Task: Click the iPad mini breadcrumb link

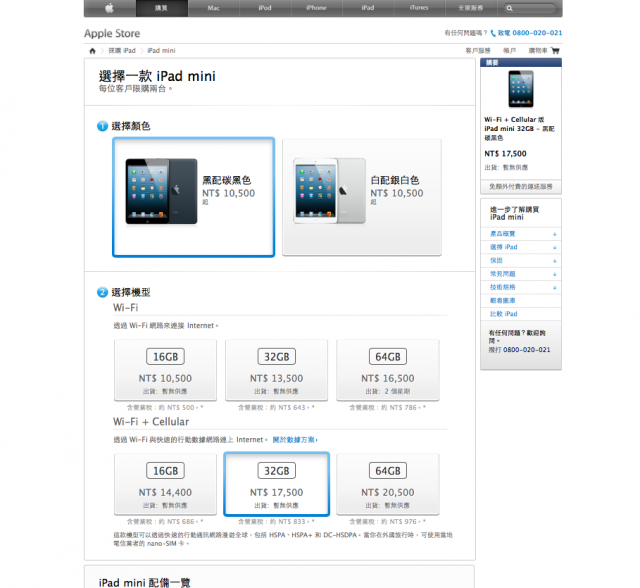Action: [x=161, y=51]
